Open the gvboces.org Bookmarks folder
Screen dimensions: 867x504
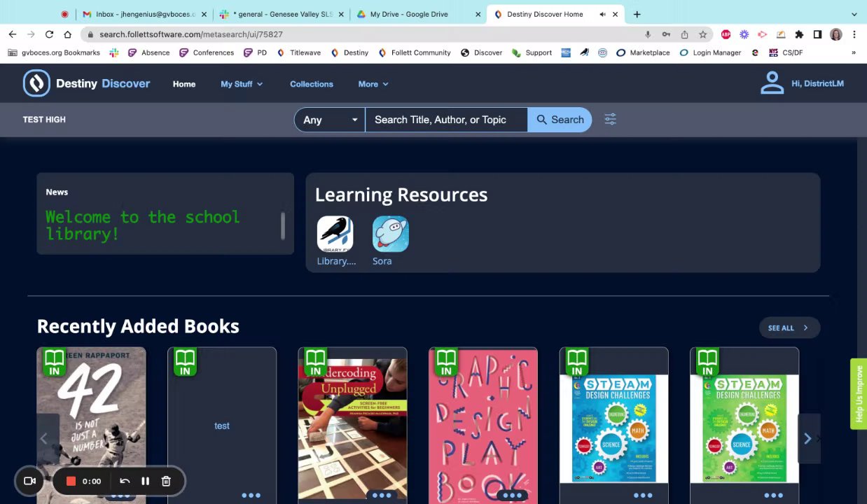point(55,52)
